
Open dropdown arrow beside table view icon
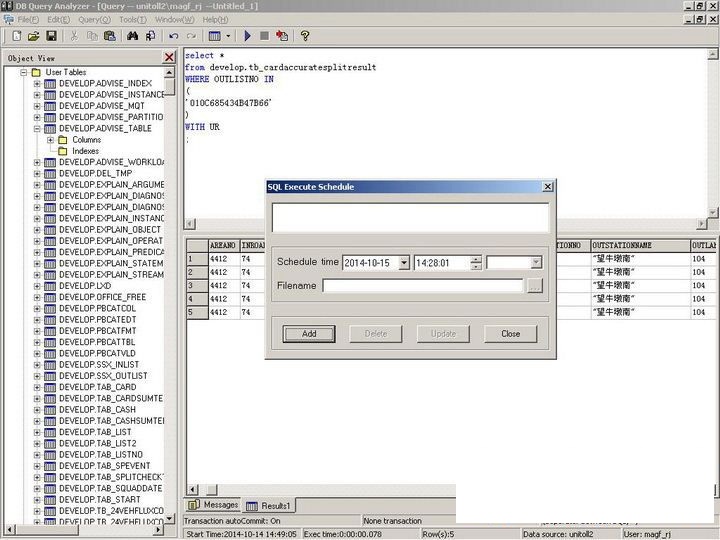228,36
